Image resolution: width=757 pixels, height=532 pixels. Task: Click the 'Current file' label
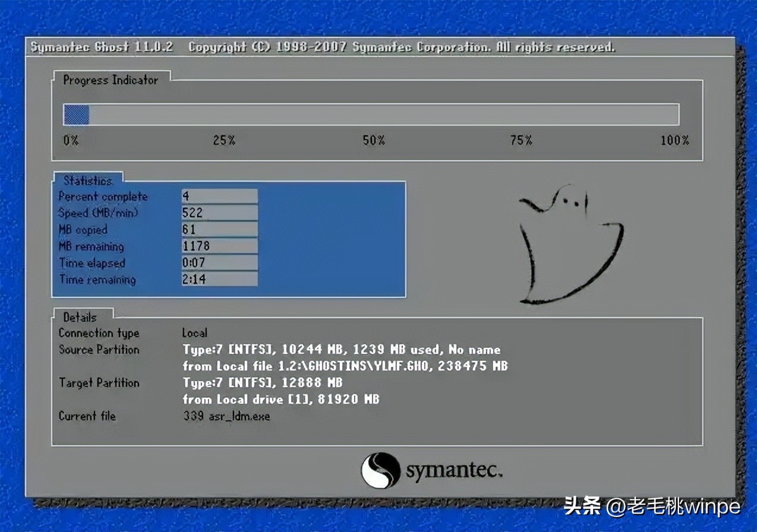[x=87, y=416]
